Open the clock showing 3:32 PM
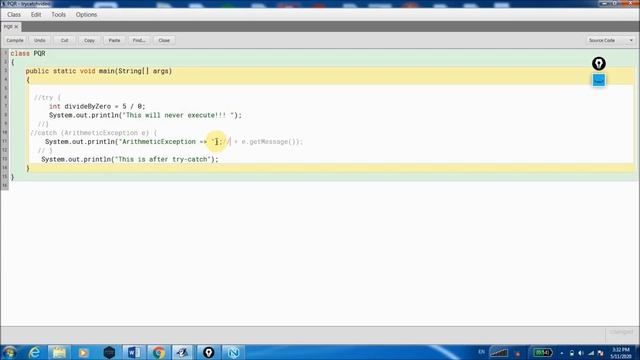The image size is (640, 360). [621, 353]
